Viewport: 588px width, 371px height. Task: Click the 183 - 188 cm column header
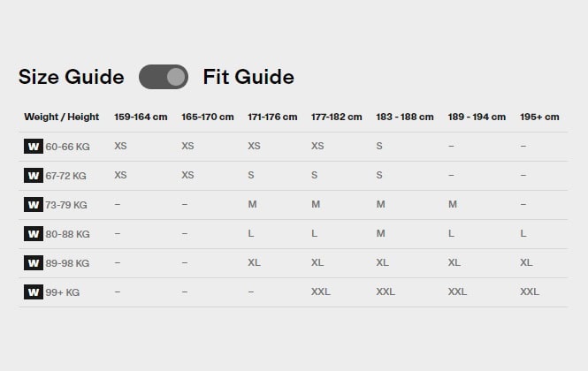click(404, 117)
